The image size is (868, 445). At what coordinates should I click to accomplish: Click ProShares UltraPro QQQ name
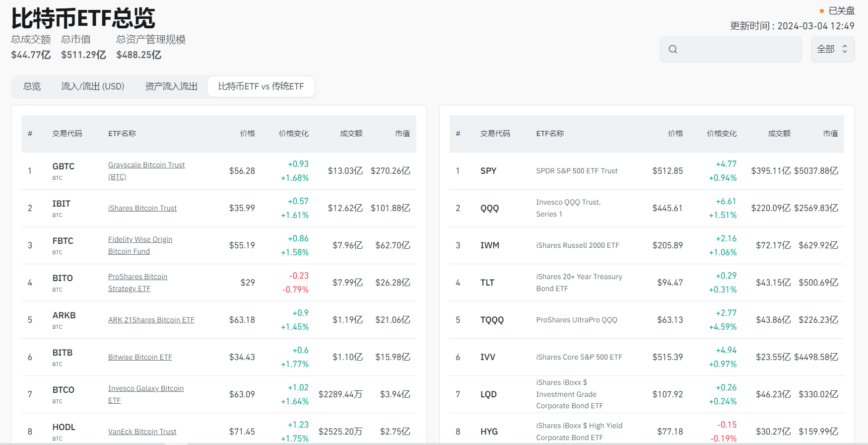coord(577,320)
